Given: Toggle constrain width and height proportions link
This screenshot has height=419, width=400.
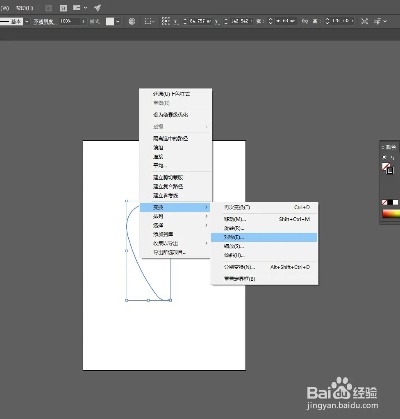Looking at the screenshot, I should click(x=305, y=21).
